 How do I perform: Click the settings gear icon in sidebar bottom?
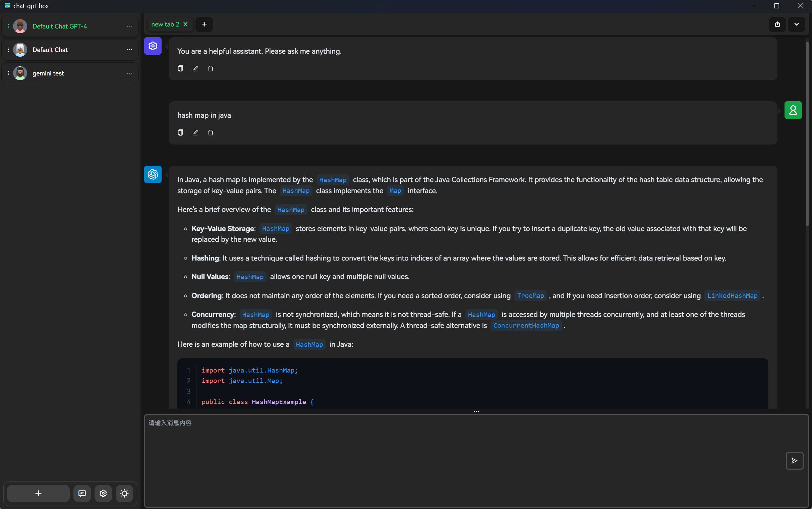click(x=103, y=493)
